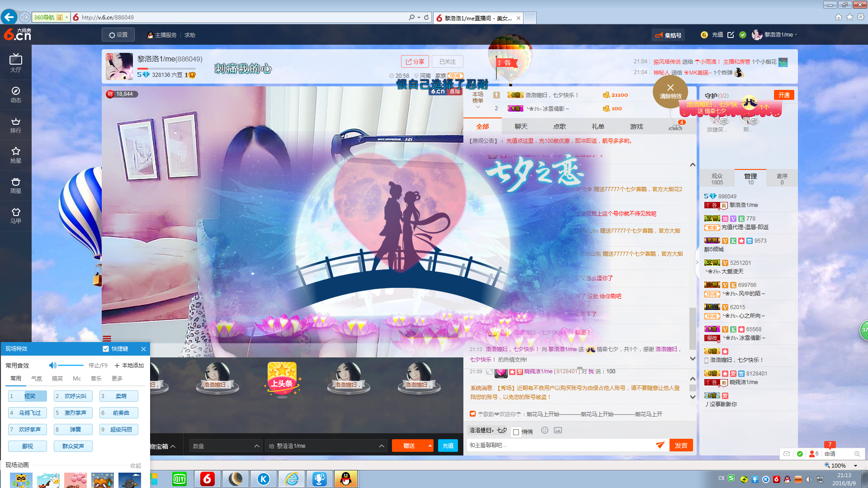This screenshot has width=868, height=488.
Task: Open the 抢星 star icon in sidebar
Action: pos(16,155)
